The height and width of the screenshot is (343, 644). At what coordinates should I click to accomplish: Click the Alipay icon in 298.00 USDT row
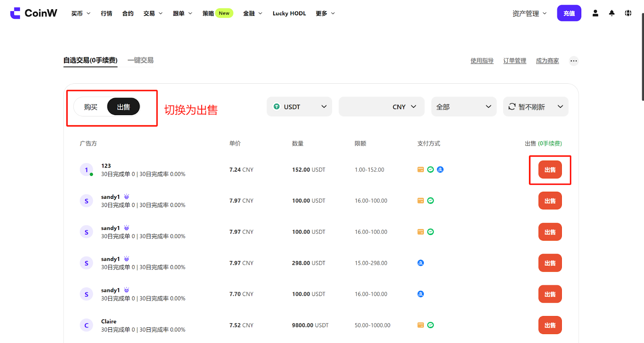[421, 263]
